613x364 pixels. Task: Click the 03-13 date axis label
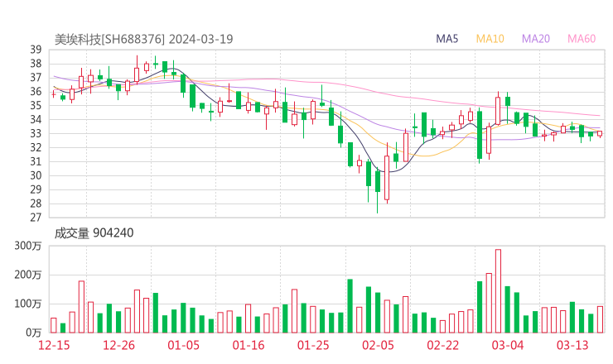[x=572, y=345]
